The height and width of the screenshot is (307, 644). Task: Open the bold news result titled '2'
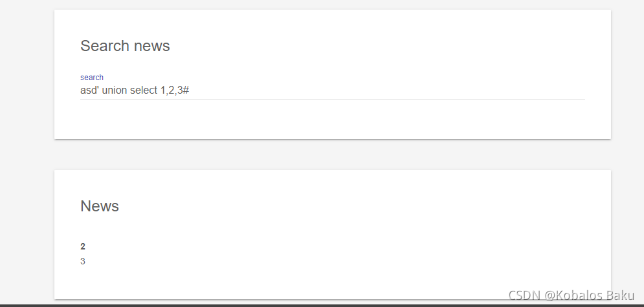coord(83,246)
